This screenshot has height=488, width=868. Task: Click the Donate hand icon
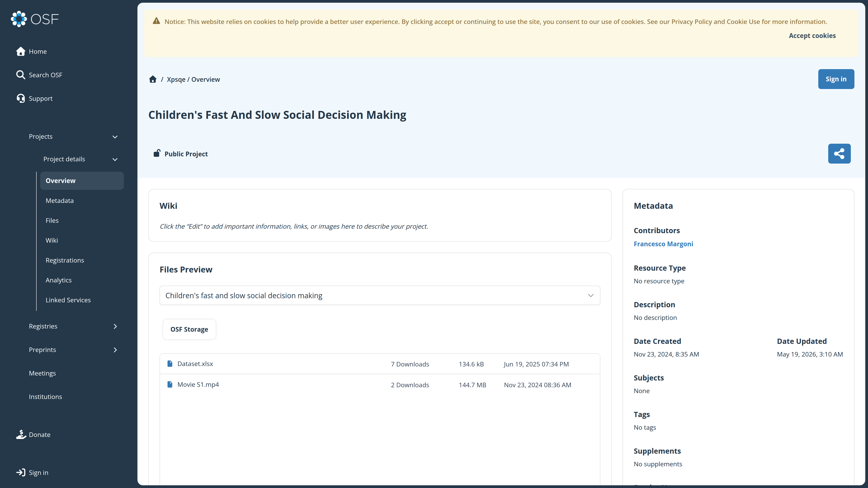[x=21, y=434]
